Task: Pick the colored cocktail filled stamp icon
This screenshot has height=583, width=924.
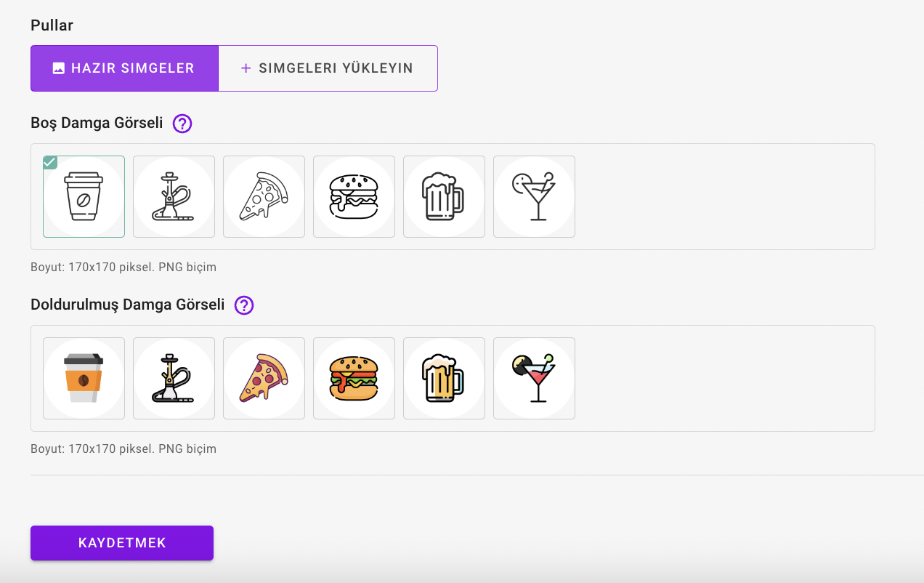Action: pos(534,378)
